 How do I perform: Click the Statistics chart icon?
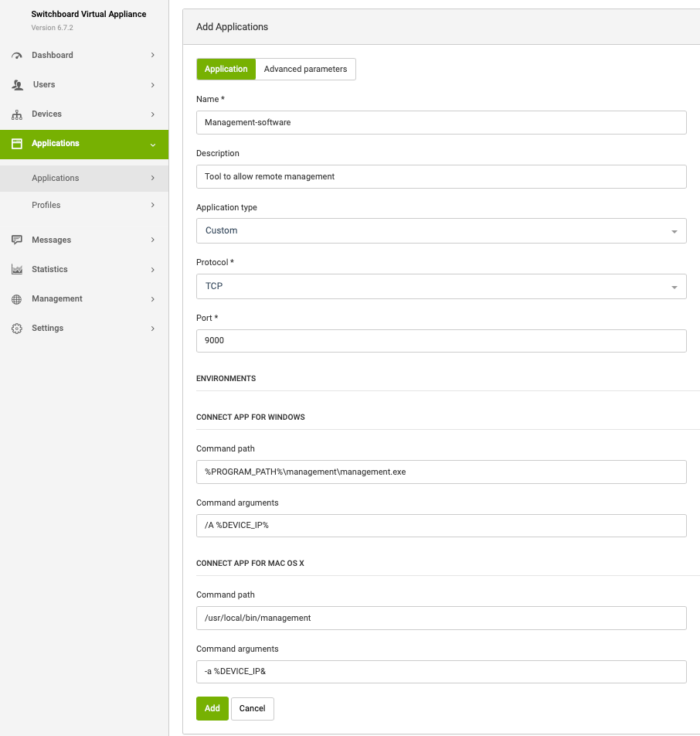[17, 270]
